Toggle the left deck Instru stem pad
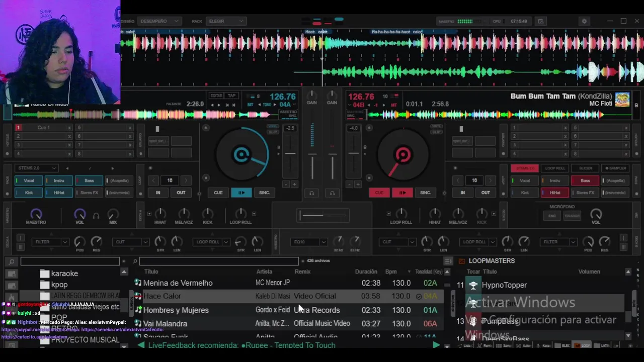Screen dimensions: 644x362 [x=59, y=180]
